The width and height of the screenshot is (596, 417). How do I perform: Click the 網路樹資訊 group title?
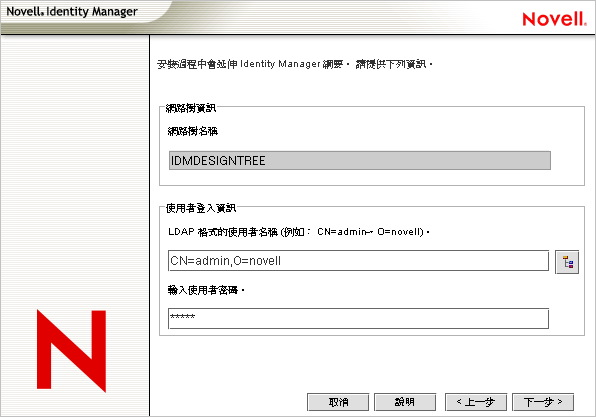click(191, 108)
